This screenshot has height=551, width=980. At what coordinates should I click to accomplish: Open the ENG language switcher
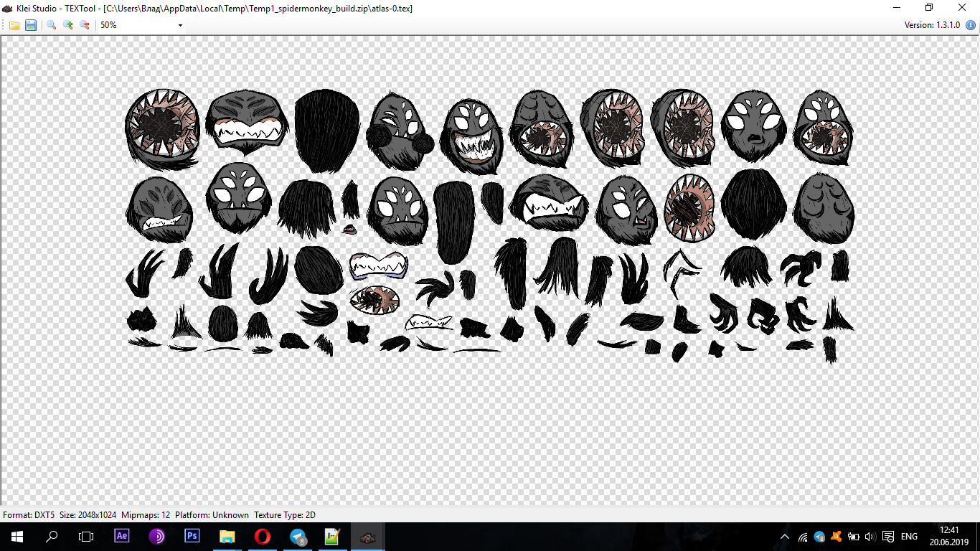(x=909, y=537)
